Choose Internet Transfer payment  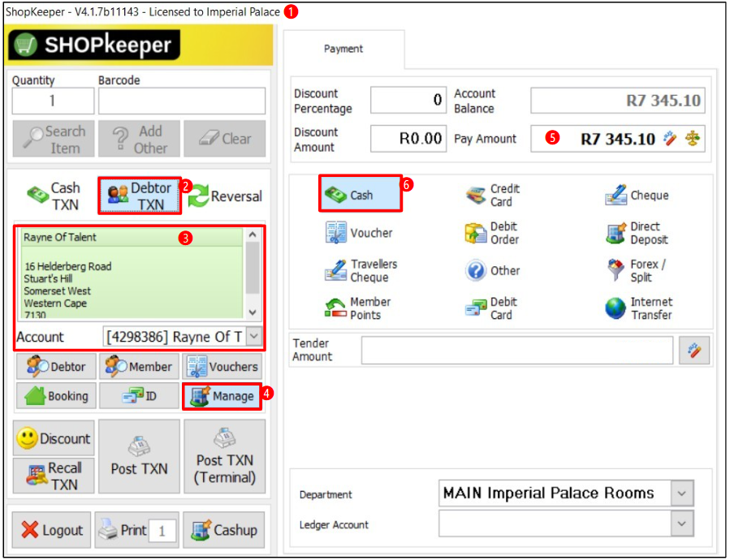(639, 308)
